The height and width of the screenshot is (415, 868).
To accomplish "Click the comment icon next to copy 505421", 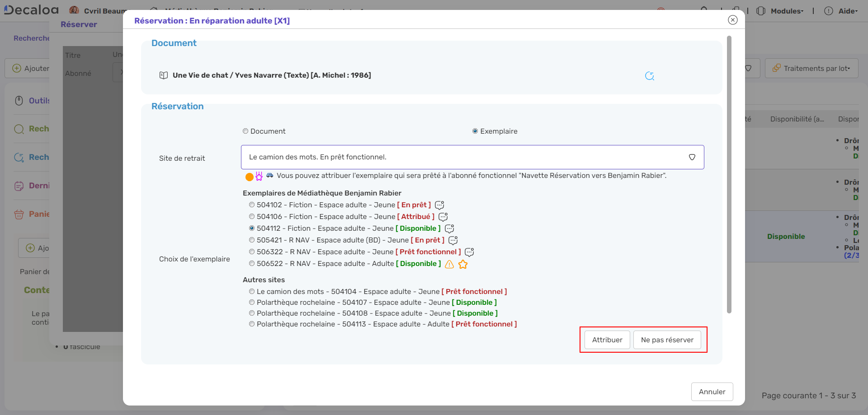I will (x=453, y=241).
